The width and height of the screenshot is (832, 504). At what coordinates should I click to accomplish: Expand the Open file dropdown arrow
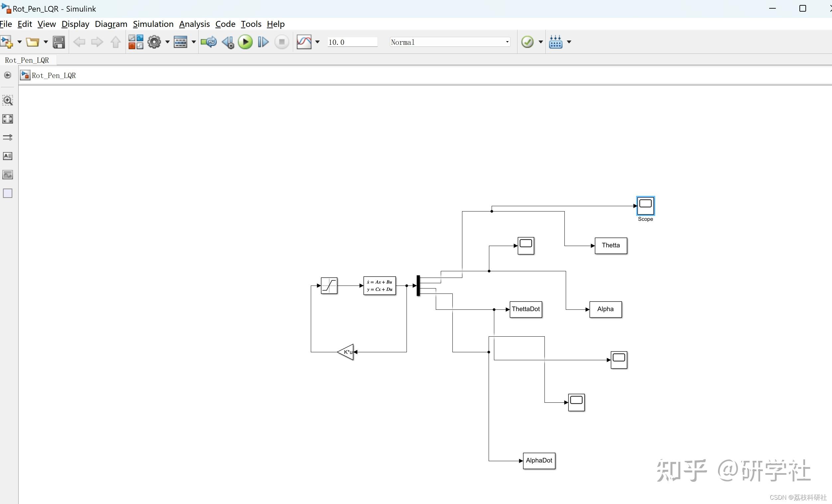point(46,42)
